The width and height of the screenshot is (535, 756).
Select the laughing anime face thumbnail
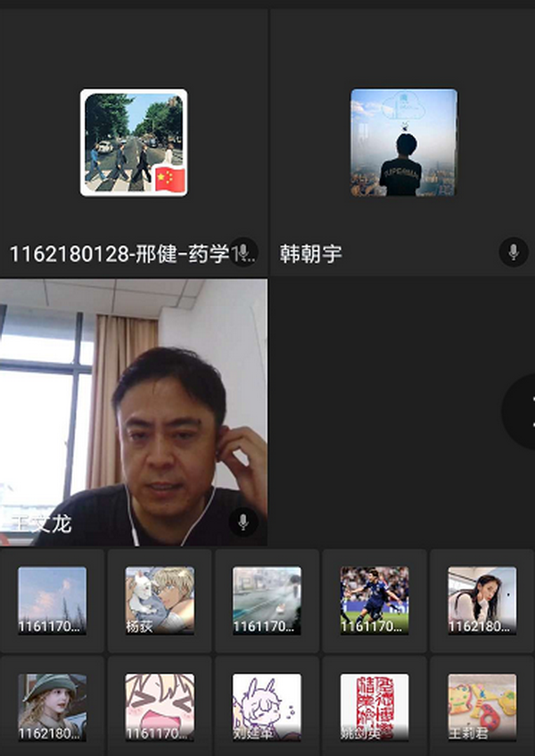point(160,707)
